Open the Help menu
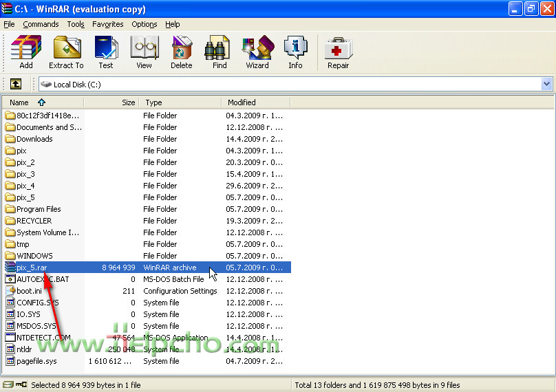This screenshot has height=392, width=556. pos(173,24)
